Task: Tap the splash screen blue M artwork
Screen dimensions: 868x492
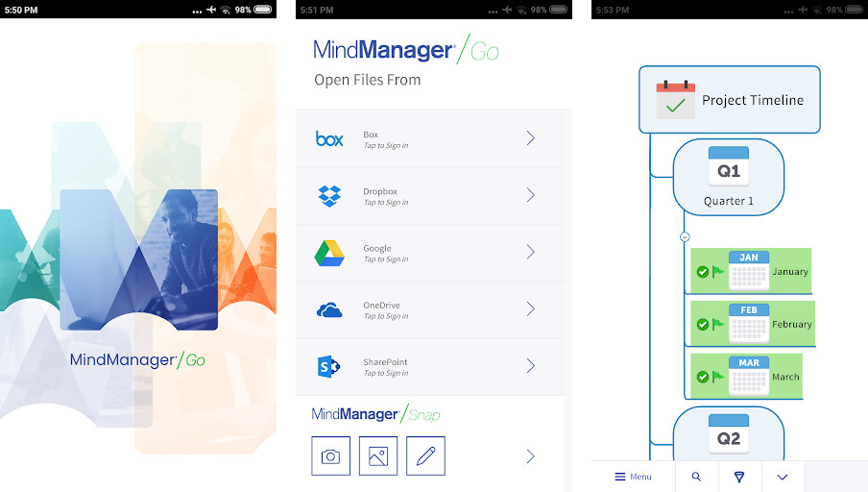Action: [138, 259]
